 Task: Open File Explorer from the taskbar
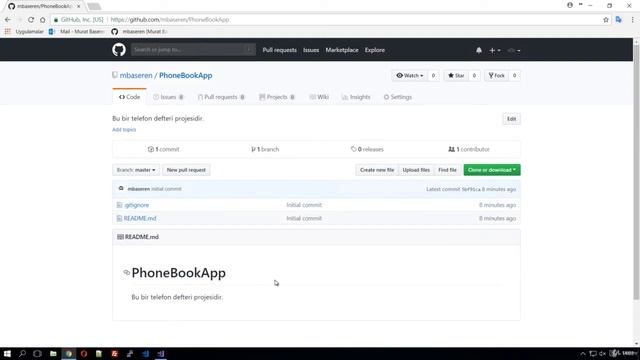click(53, 353)
